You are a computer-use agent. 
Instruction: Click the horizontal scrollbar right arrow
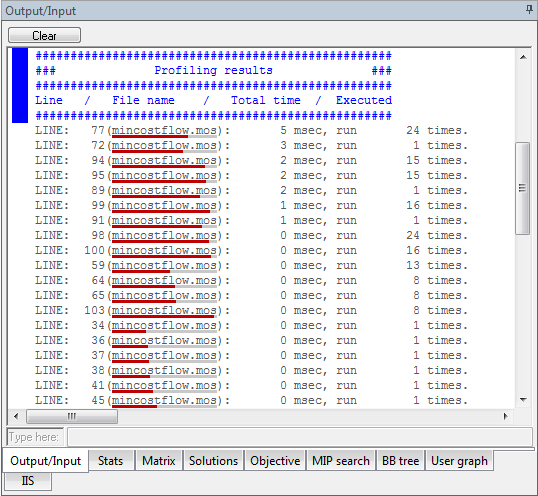pyautogui.click(x=505, y=416)
